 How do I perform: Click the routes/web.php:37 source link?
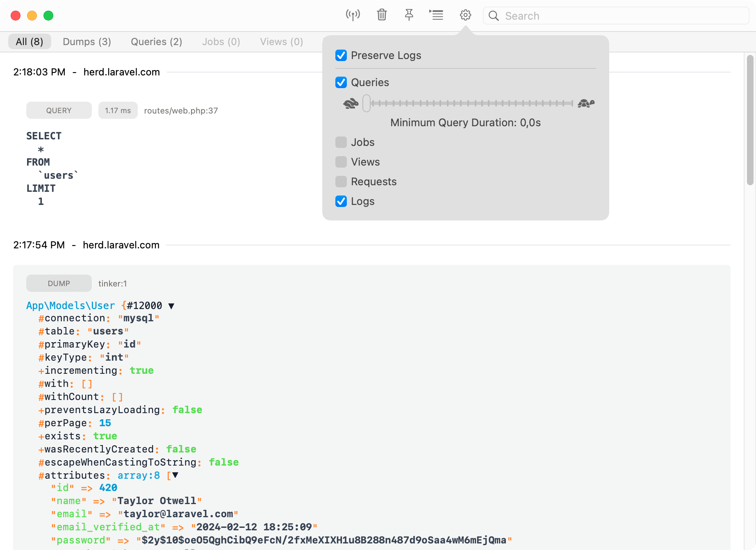pyautogui.click(x=181, y=111)
